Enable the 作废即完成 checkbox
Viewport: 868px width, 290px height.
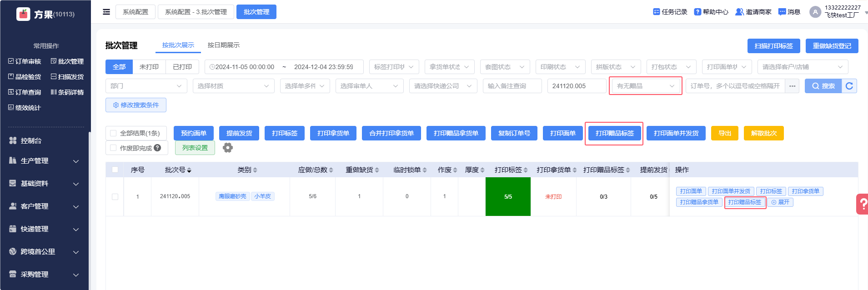[x=114, y=148]
